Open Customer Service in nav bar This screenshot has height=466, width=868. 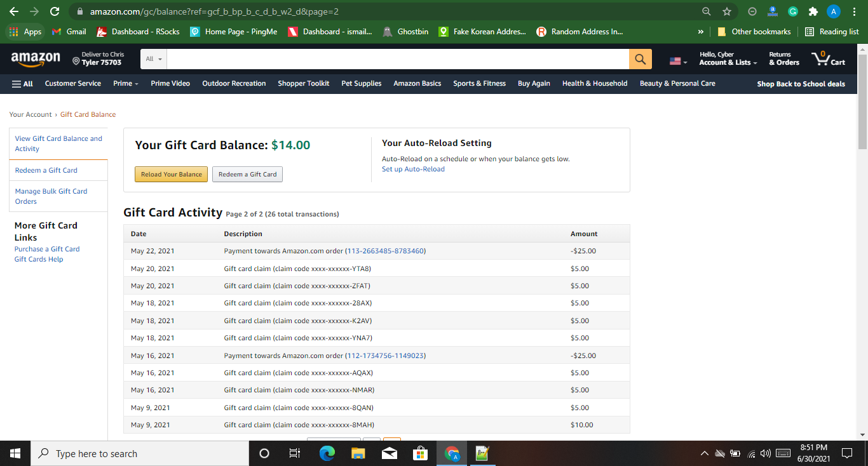point(73,83)
